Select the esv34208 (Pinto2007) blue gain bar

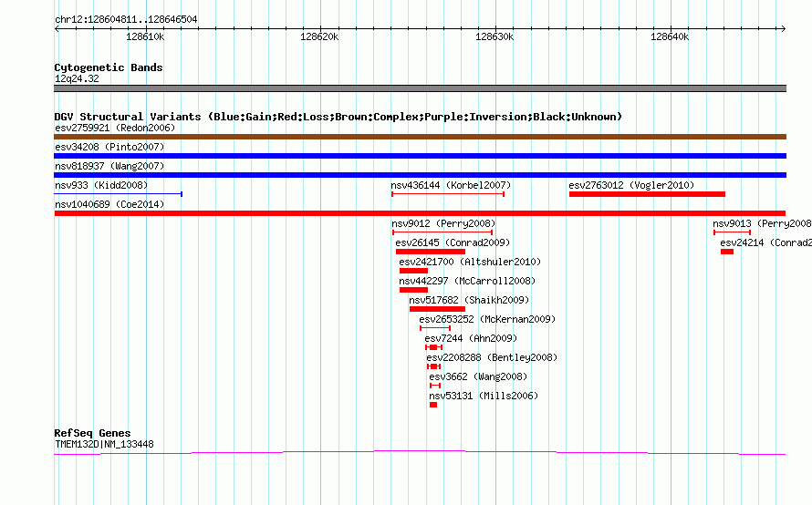coord(420,156)
